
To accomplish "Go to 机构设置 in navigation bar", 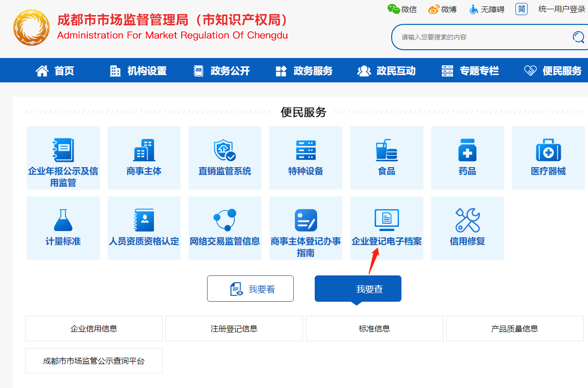I will pyautogui.click(x=138, y=71).
